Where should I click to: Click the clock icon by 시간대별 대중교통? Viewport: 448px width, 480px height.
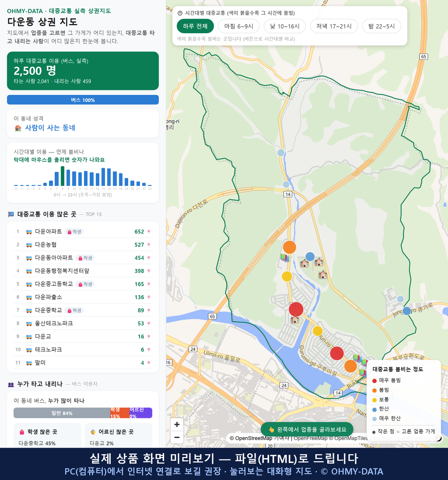pyautogui.click(x=180, y=13)
